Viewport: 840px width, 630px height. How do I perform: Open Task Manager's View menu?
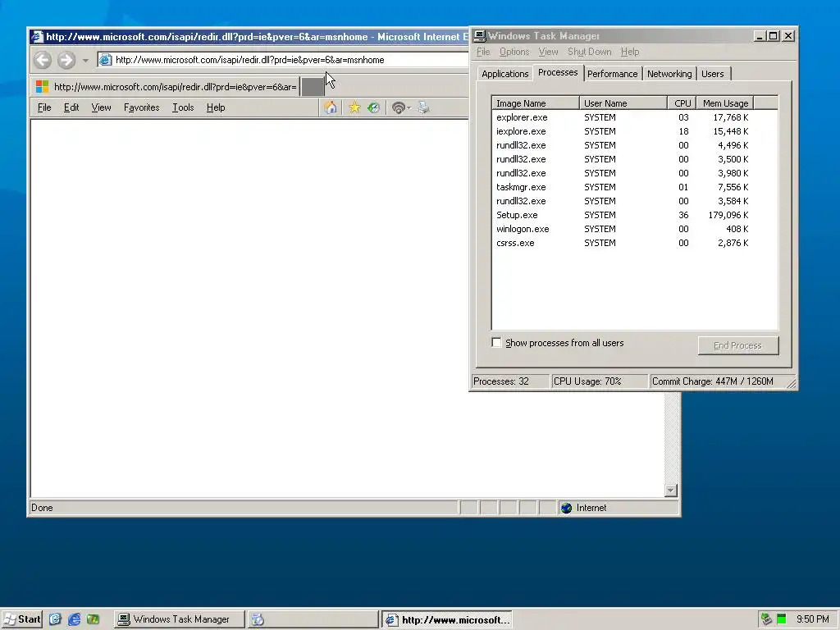tap(548, 52)
